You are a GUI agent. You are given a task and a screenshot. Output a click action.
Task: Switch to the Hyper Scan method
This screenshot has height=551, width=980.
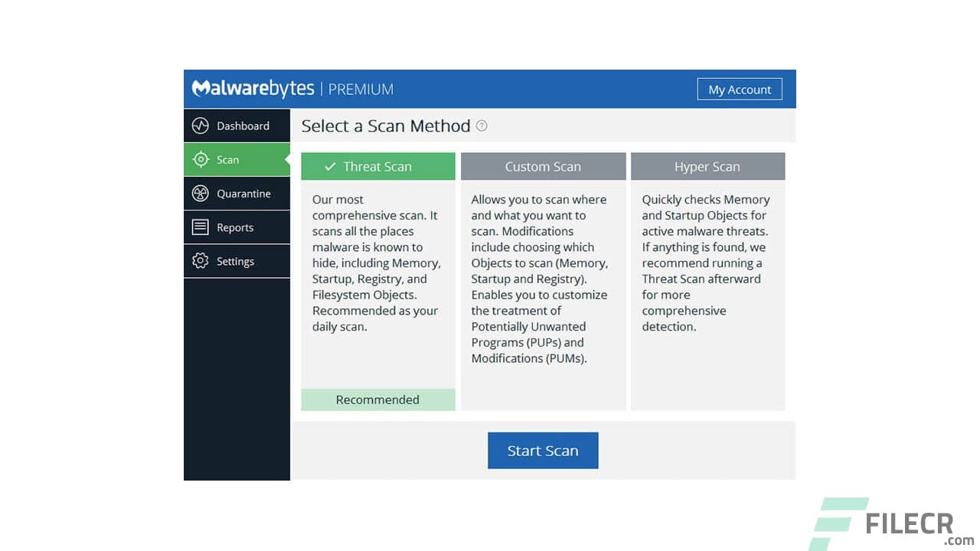click(x=707, y=166)
